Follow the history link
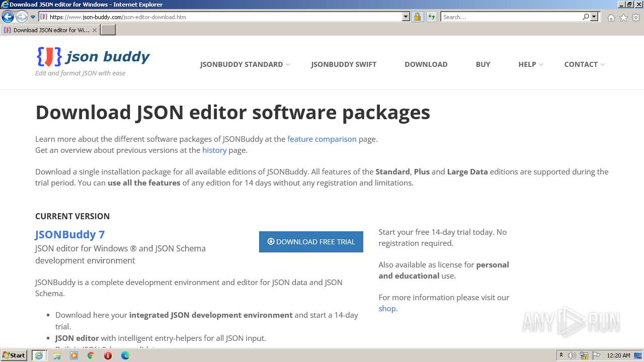Viewport: 644px width, 362px height. 214,150
